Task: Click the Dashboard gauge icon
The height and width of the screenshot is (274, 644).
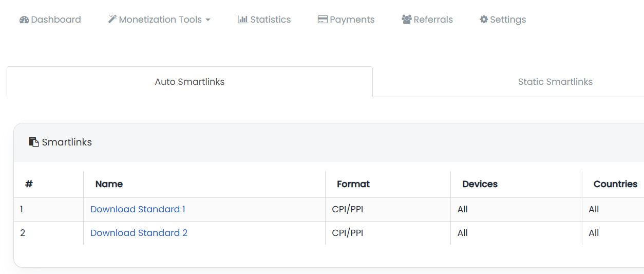Action: point(24,20)
